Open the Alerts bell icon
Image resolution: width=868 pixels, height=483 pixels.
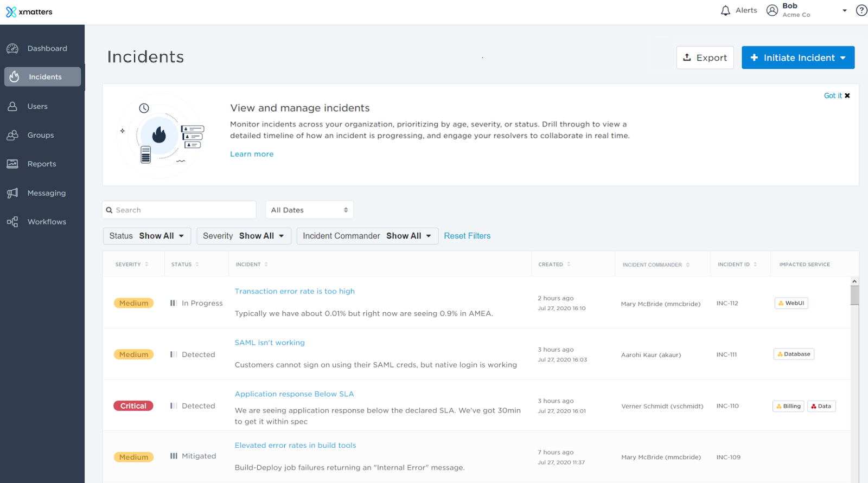(725, 11)
